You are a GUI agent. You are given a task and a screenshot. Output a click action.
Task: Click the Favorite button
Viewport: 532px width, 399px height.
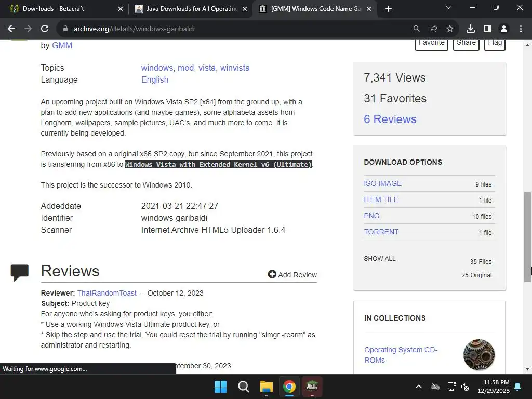click(432, 44)
